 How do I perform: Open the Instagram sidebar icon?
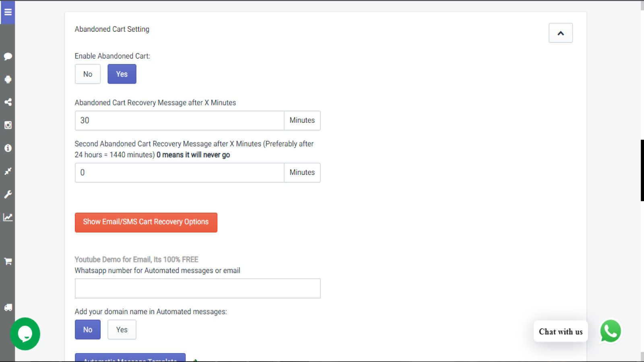(x=8, y=125)
